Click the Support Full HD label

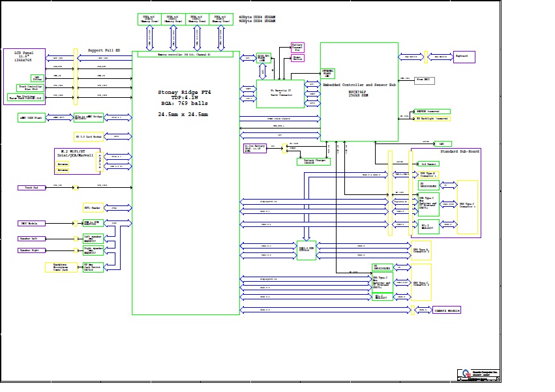pos(104,50)
